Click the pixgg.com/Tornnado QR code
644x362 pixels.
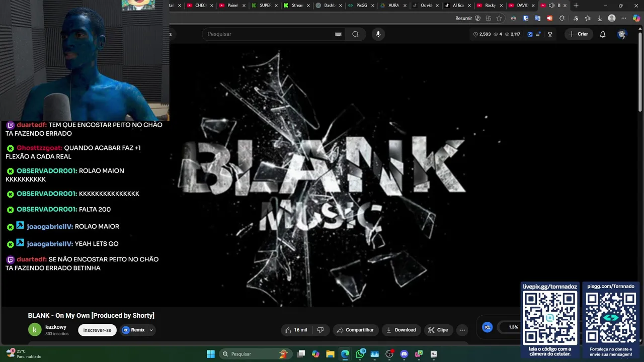(x=611, y=318)
